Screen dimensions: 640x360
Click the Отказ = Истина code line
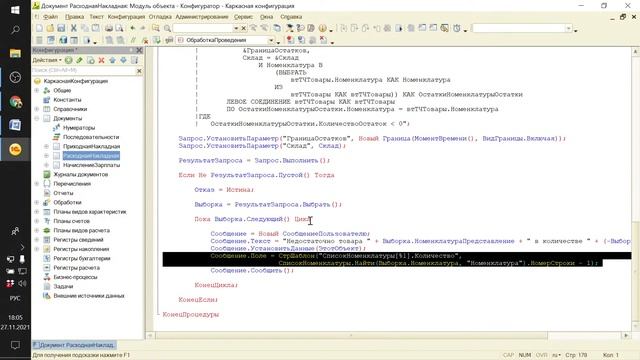[224, 190]
